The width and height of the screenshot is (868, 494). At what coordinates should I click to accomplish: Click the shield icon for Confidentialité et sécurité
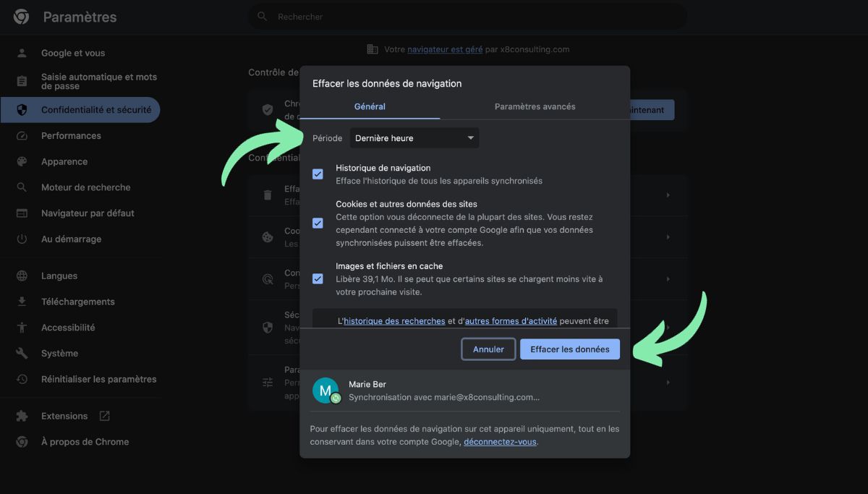tap(22, 110)
